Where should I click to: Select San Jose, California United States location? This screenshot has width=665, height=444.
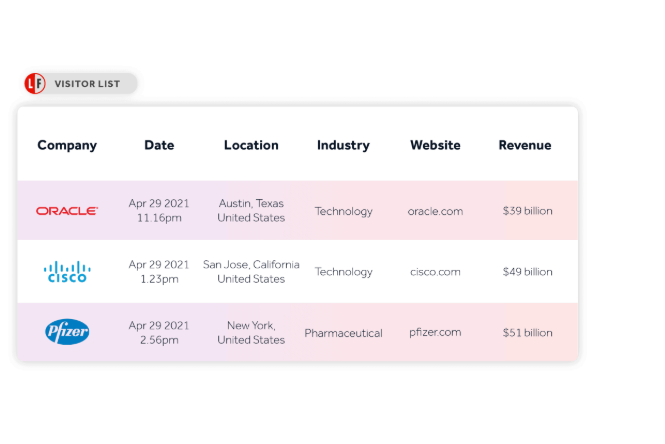coord(251,272)
